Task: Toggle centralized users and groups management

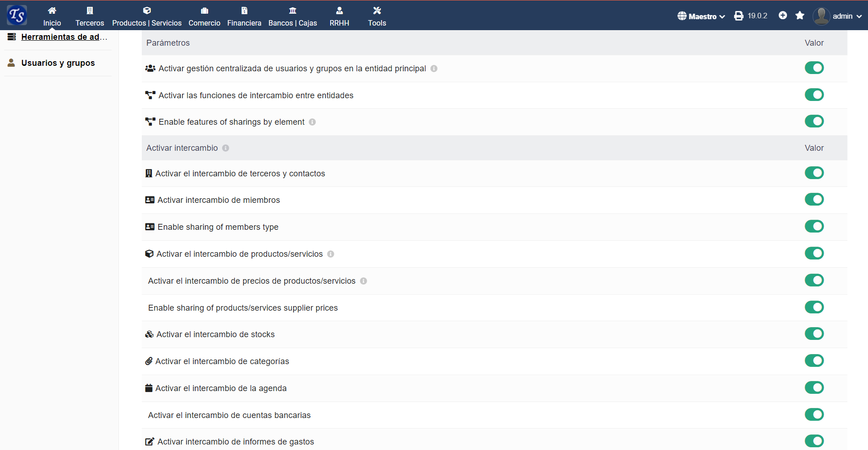Action: click(814, 68)
